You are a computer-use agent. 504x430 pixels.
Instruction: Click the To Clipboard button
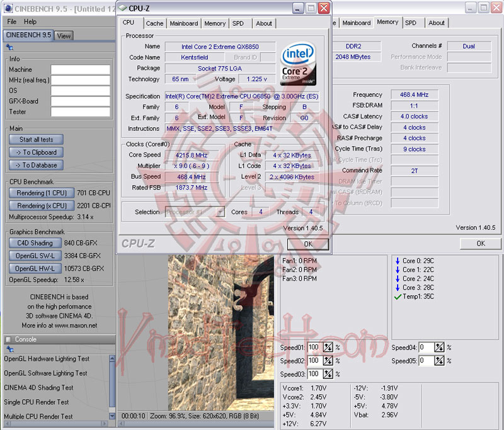(x=37, y=152)
